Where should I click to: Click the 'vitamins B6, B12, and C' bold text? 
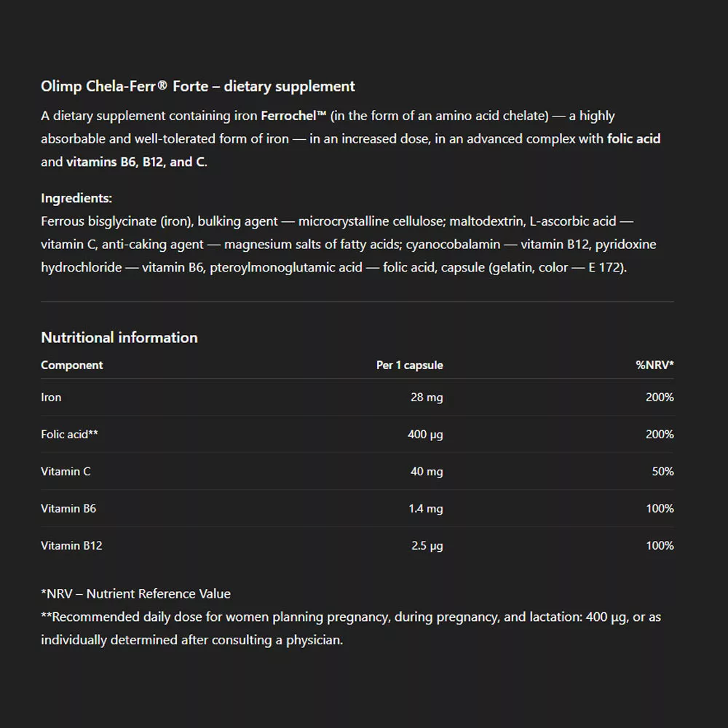coord(136,162)
